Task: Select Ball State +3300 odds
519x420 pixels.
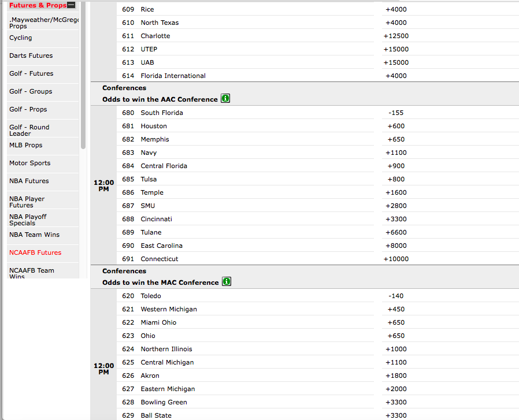Action: pos(396,415)
